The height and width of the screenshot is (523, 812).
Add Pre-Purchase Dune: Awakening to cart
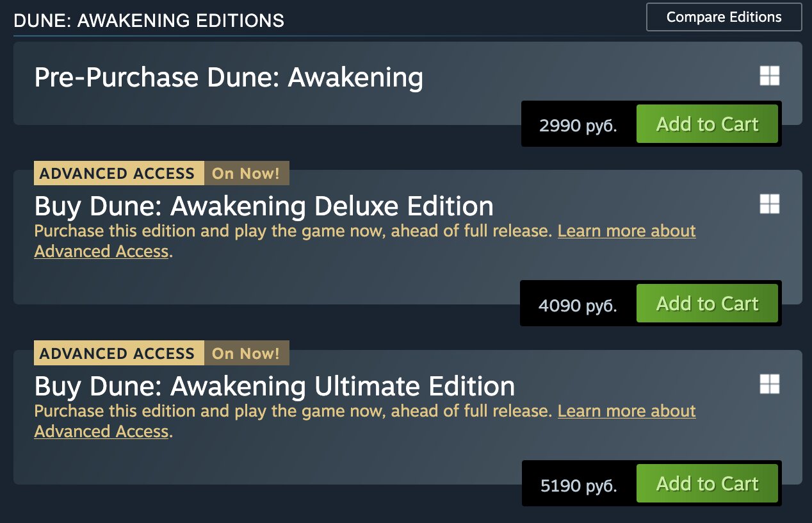(706, 124)
